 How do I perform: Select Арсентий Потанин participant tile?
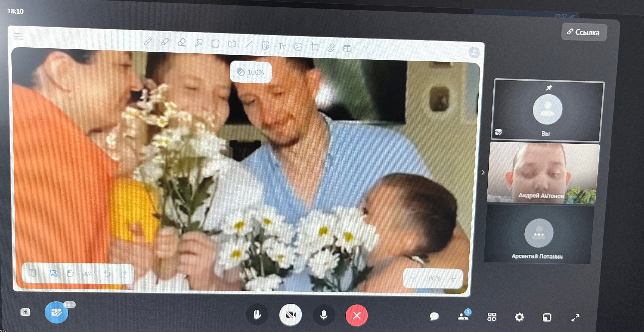click(x=539, y=234)
